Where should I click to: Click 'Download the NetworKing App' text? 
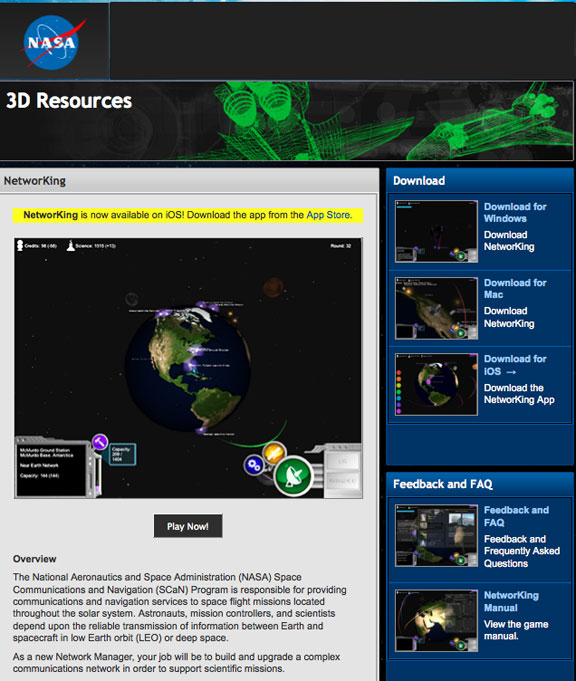pos(519,393)
